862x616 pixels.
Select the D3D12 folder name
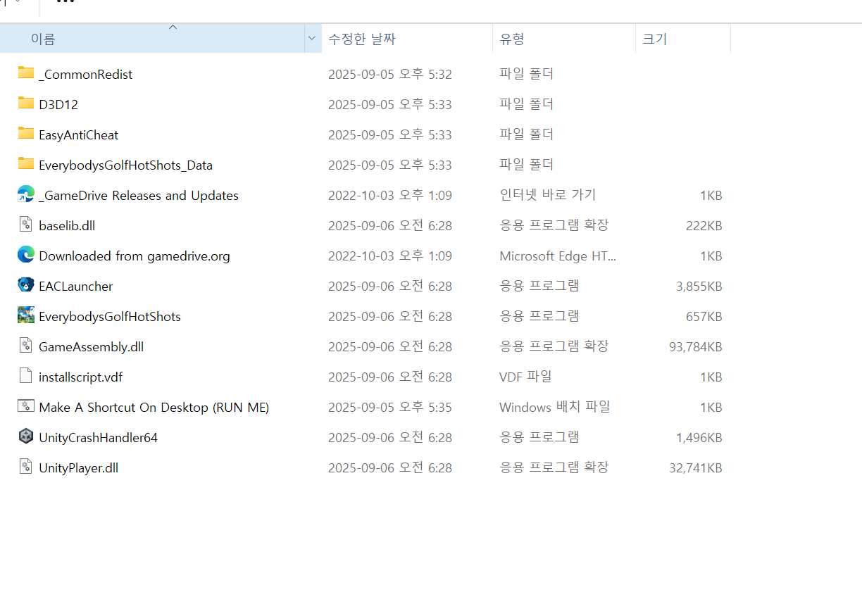[58, 104]
